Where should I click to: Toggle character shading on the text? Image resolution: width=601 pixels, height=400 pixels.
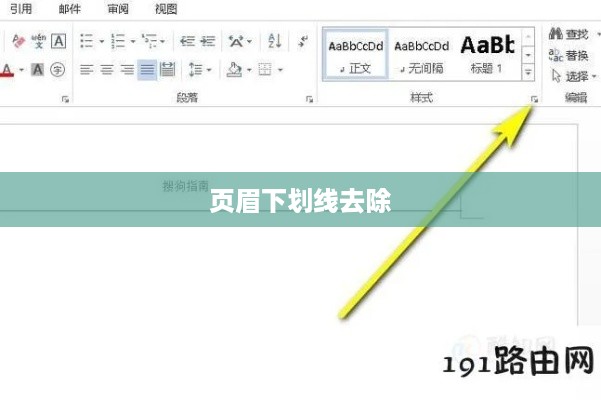37,70
